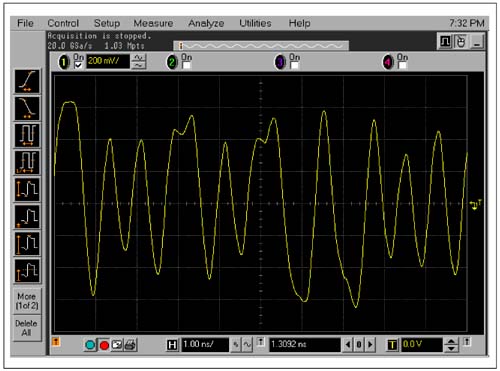Decrease channel 1 vertical scale with smaller-wave button

tap(139, 66)
